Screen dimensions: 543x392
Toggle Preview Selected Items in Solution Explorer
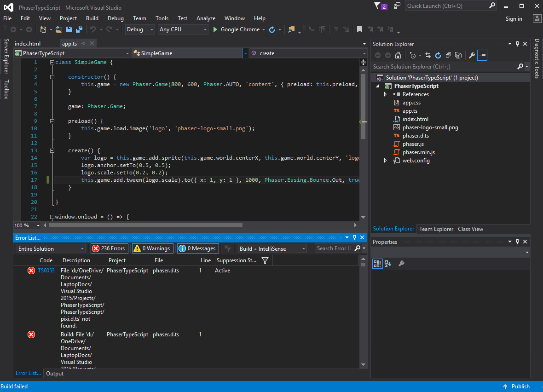(x=482, y=55)
